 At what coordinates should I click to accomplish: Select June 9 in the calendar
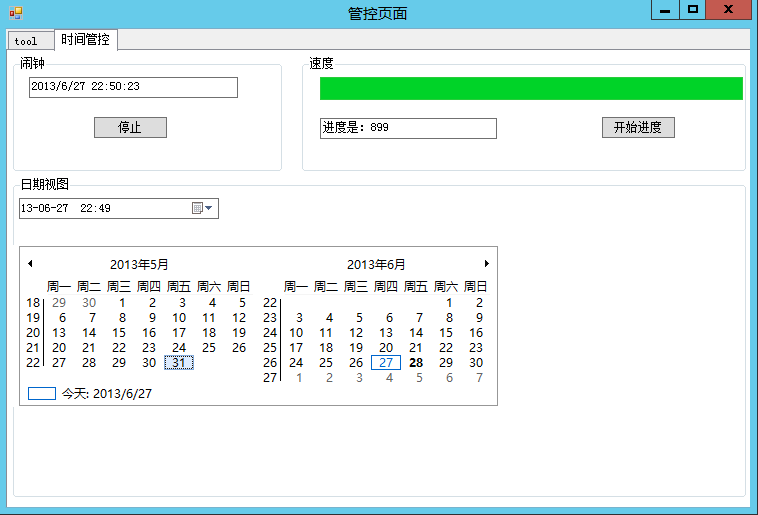pyautogui.click(x=479, y=318)
